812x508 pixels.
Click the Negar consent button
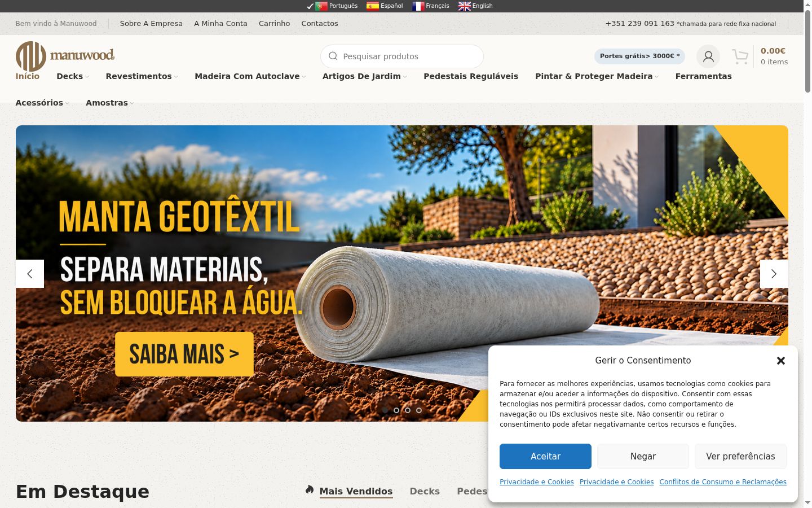click(643, 456)
